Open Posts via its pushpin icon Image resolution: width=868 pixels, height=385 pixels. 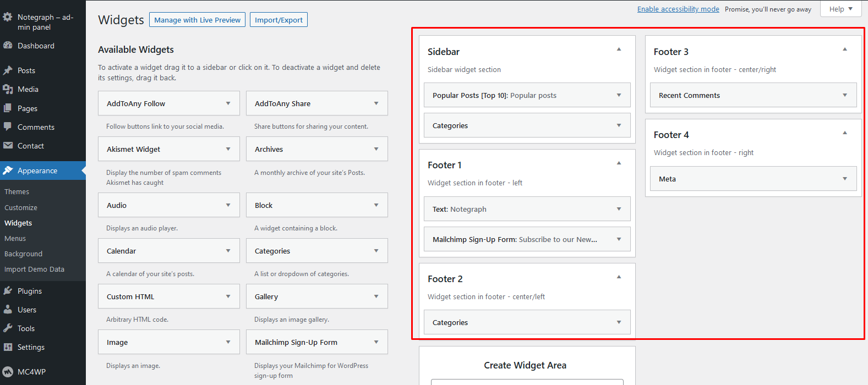tap(8, 70)
